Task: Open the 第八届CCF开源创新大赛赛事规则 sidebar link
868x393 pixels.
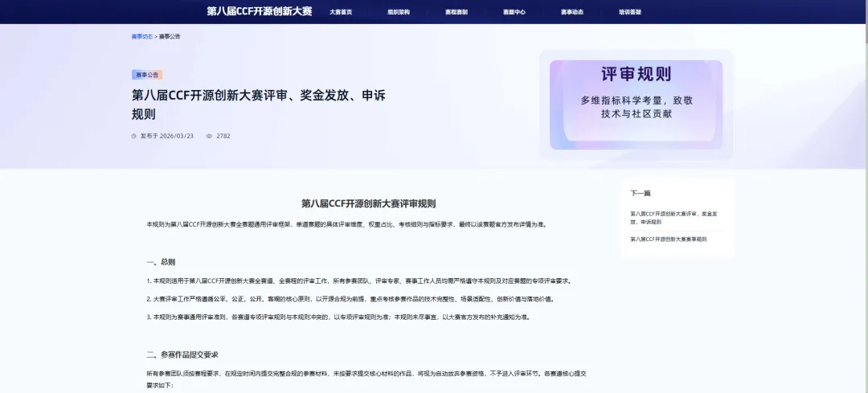Action: click(x=668, y=239)
